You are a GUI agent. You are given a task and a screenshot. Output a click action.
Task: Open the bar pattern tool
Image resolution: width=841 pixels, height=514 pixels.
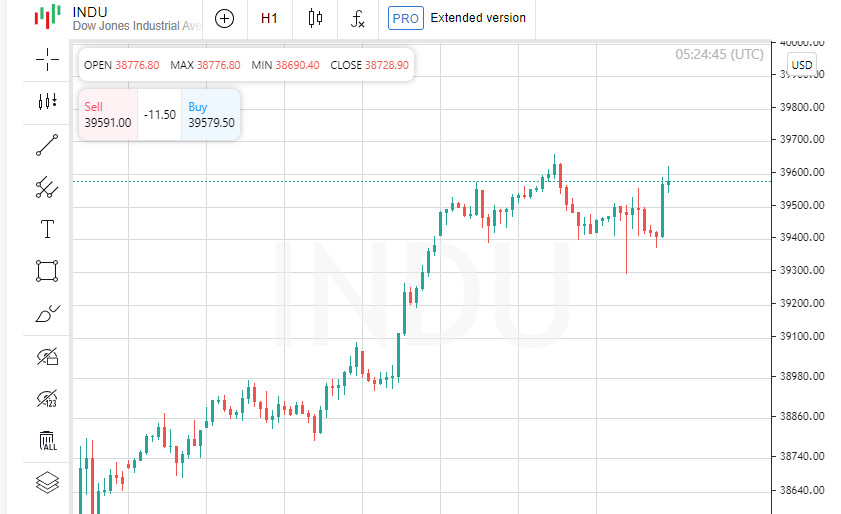coord(47,101)
